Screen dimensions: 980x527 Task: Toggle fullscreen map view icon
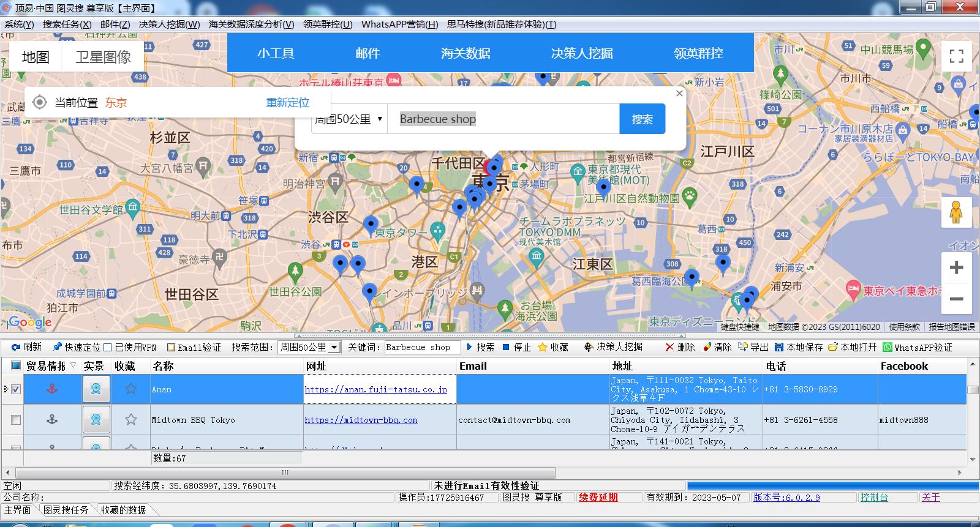point(956,56)
